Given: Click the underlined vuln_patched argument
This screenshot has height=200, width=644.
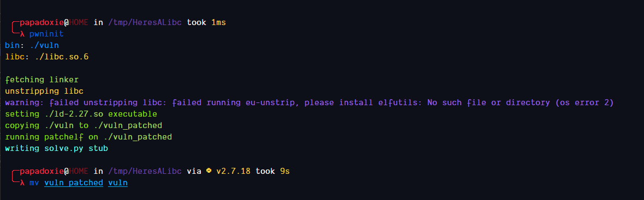Looking at the screenshot, I should (74, 183).
